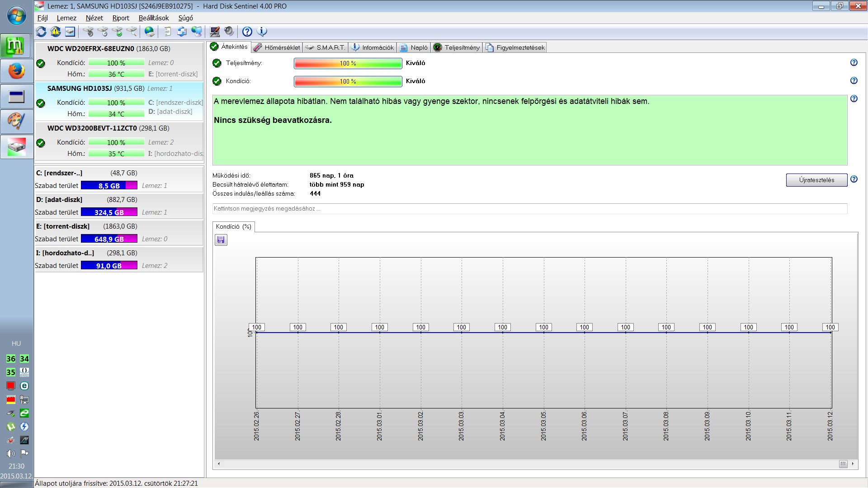This screenshot has height=488, width=868.
Task: Click the 648,9 GB free space bar
Action: coord(109,239)
